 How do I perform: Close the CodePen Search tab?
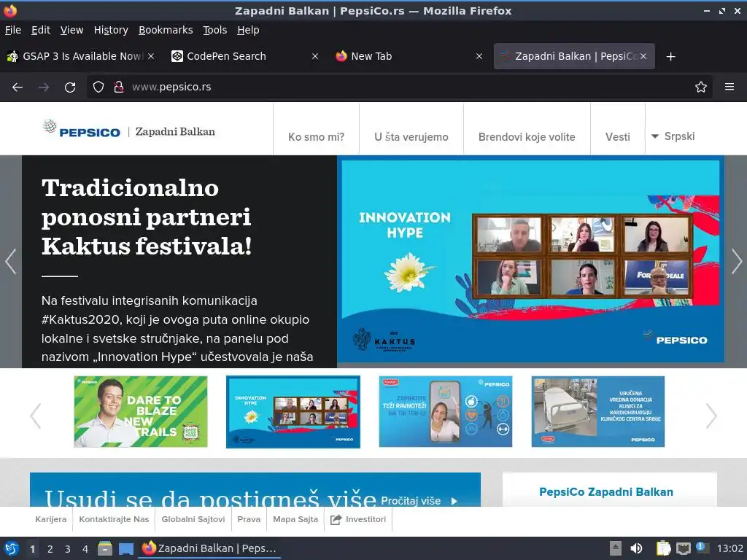315,56
